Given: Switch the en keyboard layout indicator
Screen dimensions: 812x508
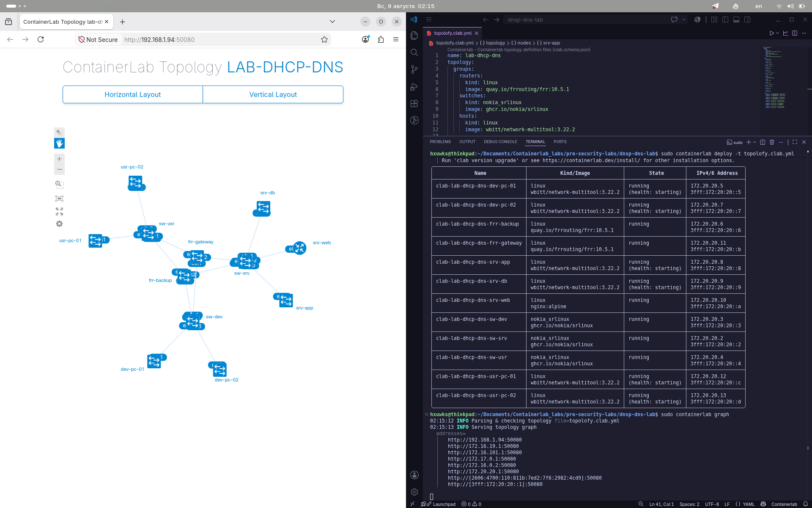Looking at the screenshot, I should [x=759, y=6].
